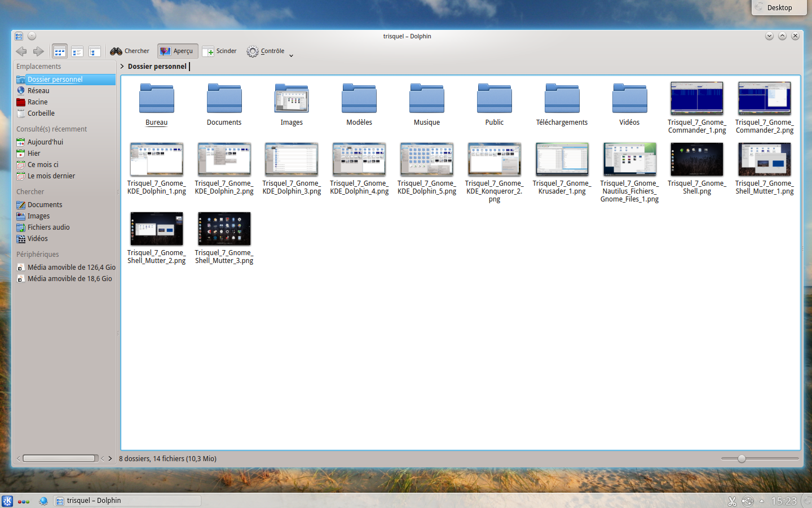
Task: Select Dossier personnel in Emplacements
Action: [65, 79]
